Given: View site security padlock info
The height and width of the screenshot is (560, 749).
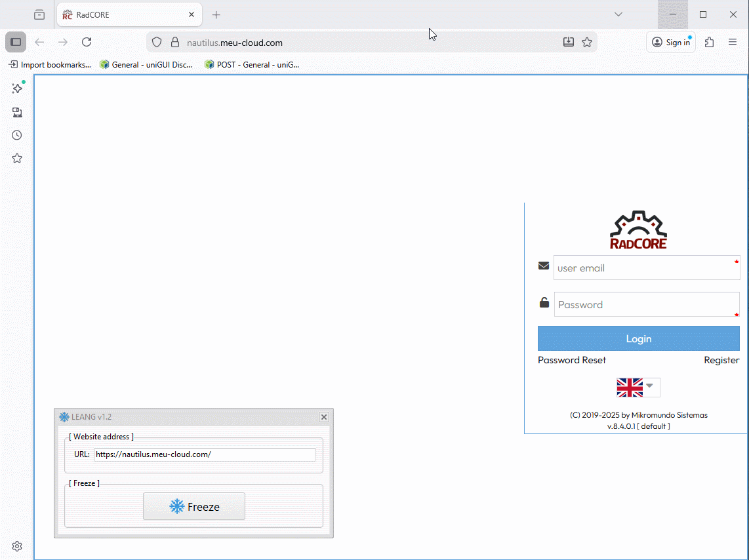Looking at the screenshot, I should coord(175,43).
